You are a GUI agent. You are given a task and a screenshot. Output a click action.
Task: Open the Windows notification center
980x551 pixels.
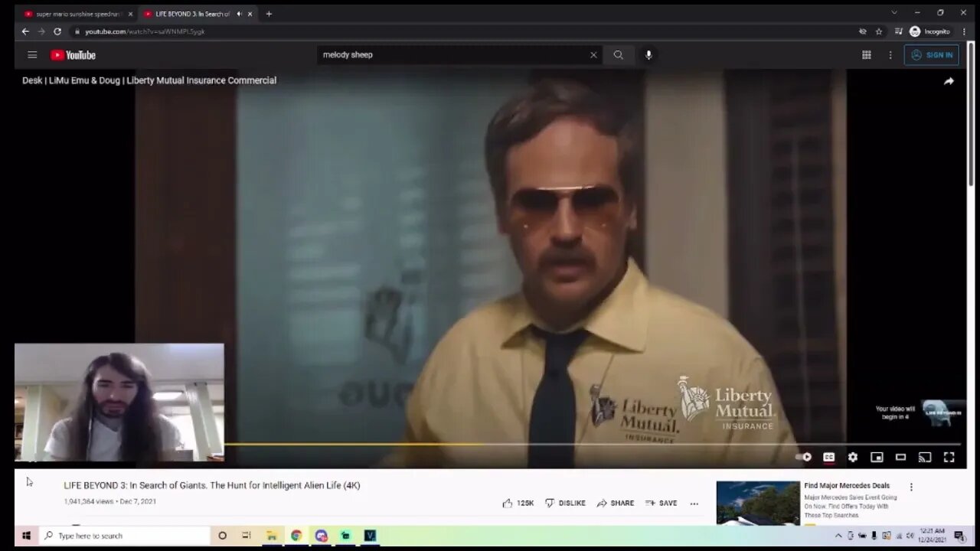tap(959, 536)
